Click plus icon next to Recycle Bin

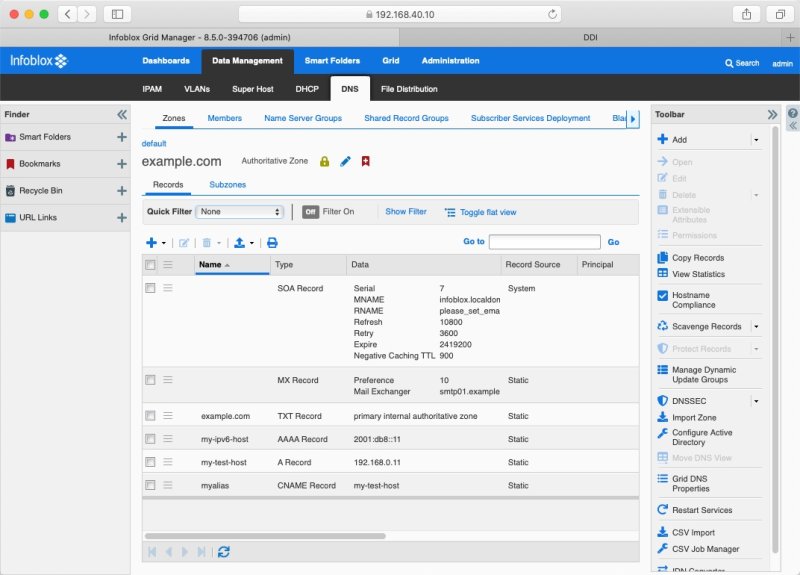121,191
